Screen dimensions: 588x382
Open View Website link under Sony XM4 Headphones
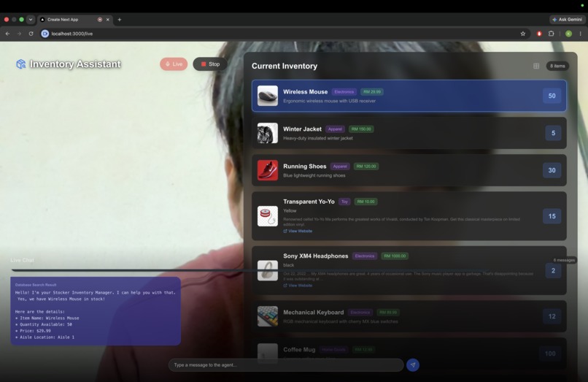[298, 286]
